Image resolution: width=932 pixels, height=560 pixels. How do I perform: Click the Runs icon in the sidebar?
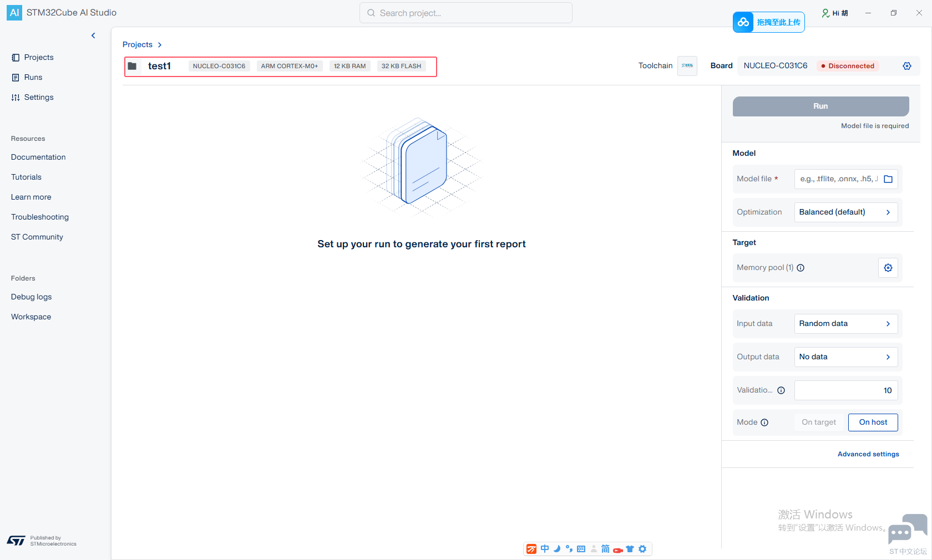pyautogui.click(x=16, y=78)
